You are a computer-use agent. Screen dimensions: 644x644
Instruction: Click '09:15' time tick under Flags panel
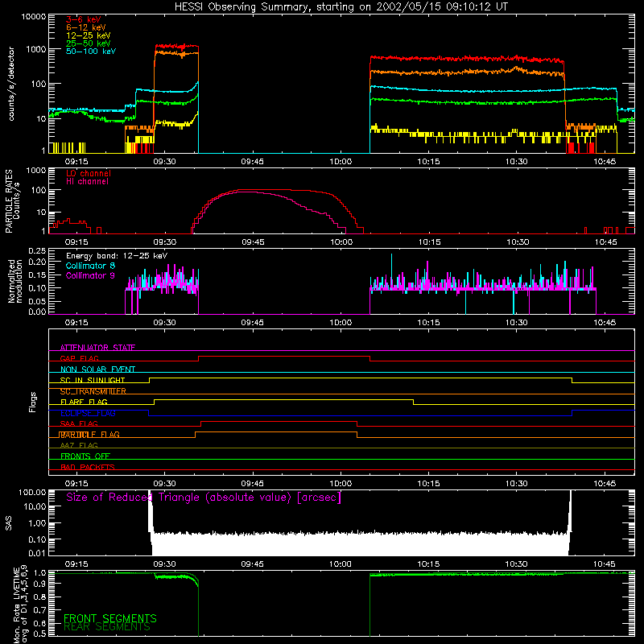click(76, 484)
